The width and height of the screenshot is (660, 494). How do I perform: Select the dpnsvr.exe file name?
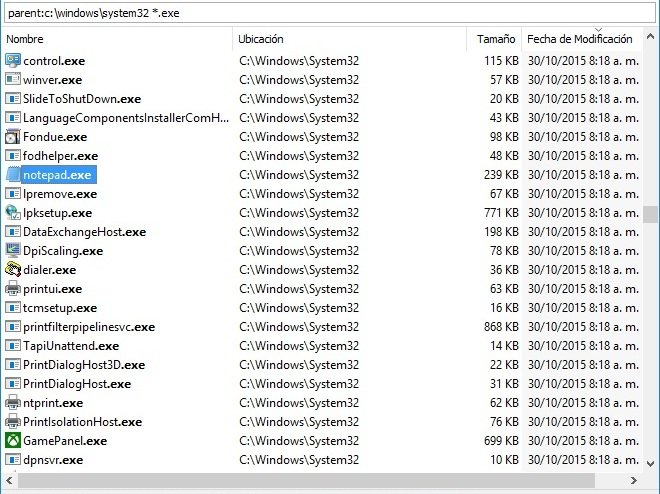click(x=53, y=460)
